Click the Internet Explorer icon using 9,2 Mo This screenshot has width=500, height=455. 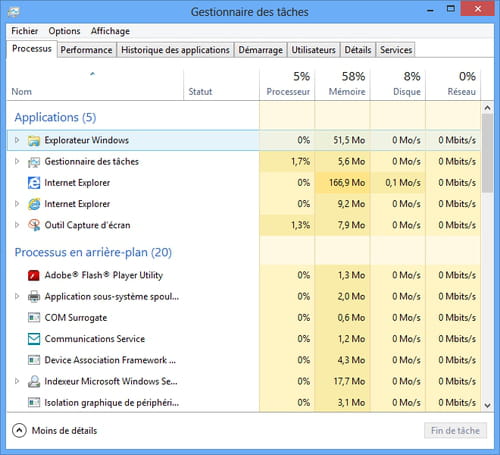click(34, 204)
